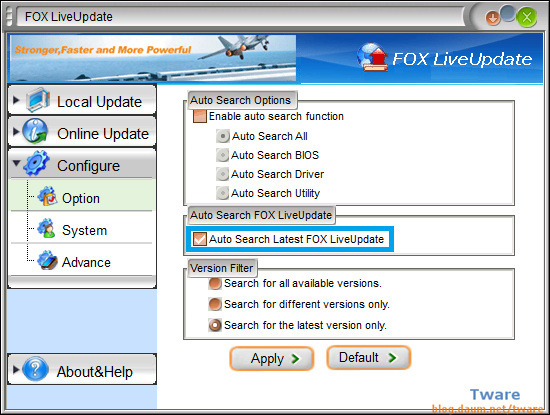The height and width of the screenshot is (415, 550).
Task: Close the FOX LiveUpdate window with green X
Action: tap(526, 16)
